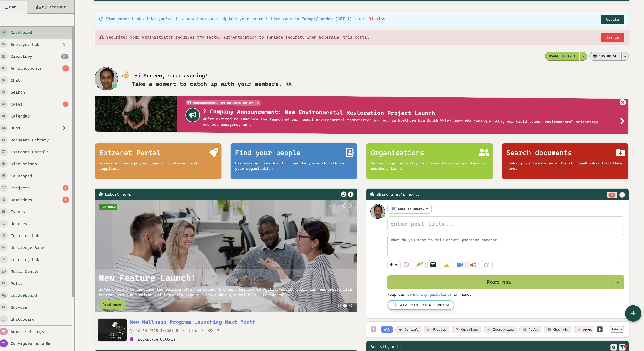644x351 pixels.
Task: Open the What to share? dropdown
Action: (410, 209)
